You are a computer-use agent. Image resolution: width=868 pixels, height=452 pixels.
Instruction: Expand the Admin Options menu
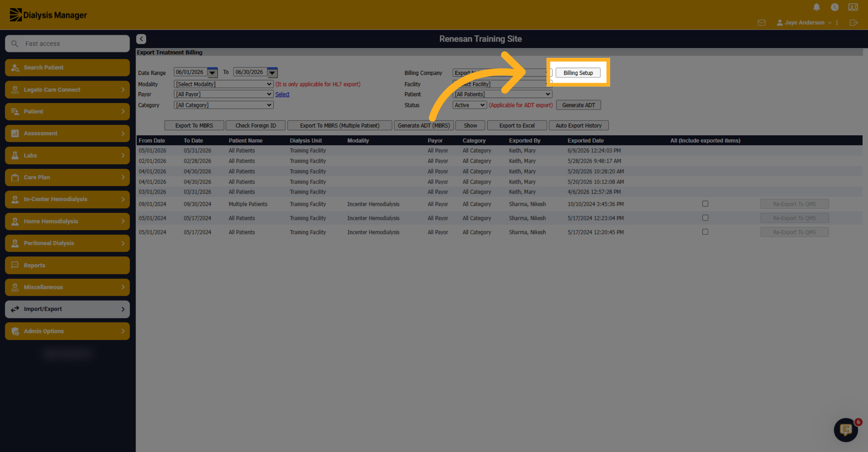(x=67, y=331)
